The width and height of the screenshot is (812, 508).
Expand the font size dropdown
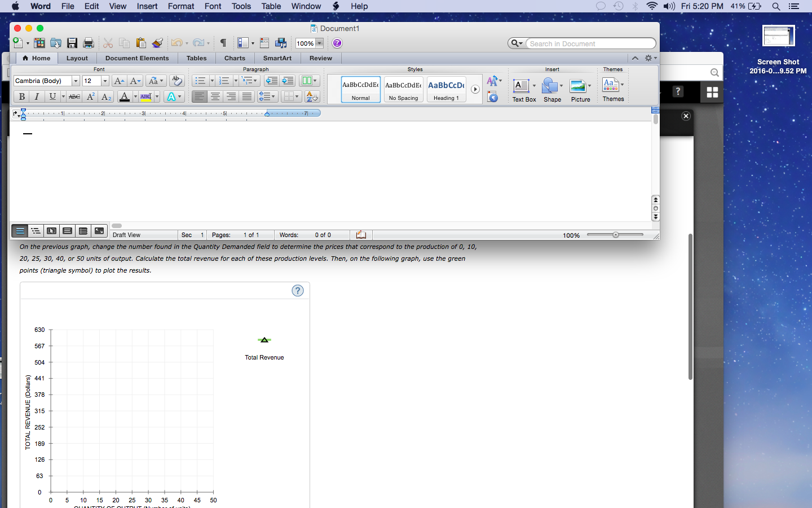(104, 81)
